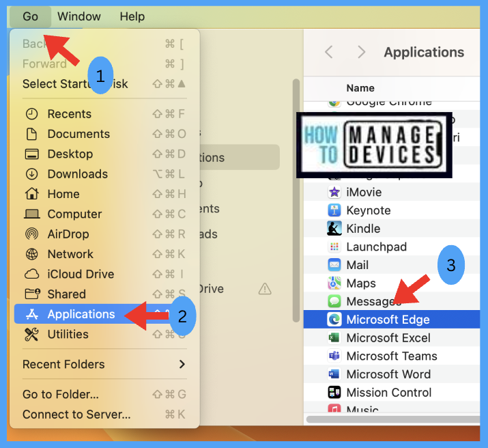
Task: Click the Recents clock icon
Action: pyautogui.click(x=32, y=114)
